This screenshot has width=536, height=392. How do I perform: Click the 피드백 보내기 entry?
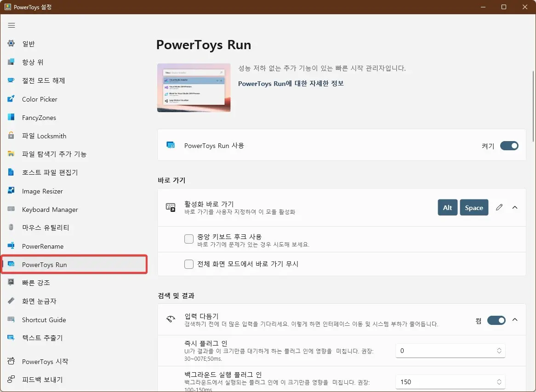coord(74,379)
